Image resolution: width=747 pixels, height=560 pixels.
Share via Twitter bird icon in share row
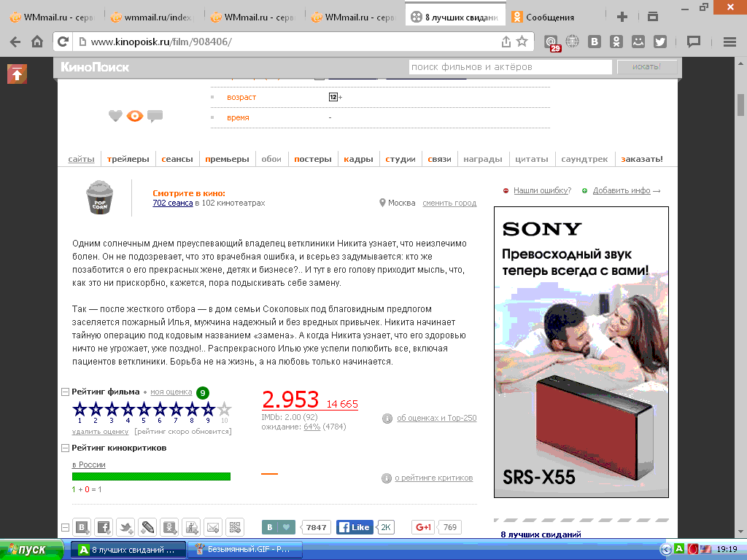click(125, 527)
